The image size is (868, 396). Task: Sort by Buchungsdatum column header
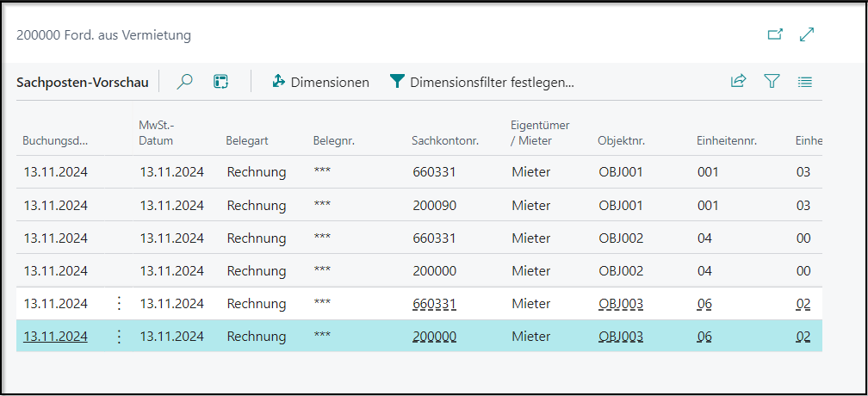click(55, 140)
